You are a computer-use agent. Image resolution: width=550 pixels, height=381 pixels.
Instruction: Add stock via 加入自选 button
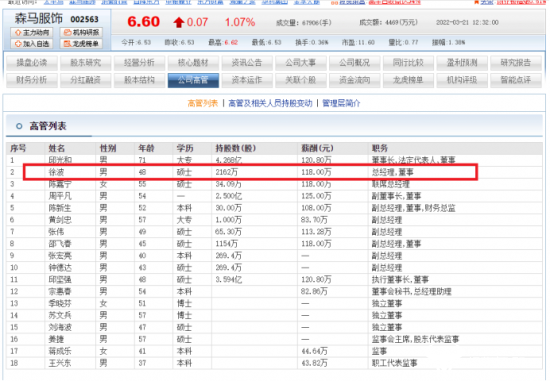(x=32, y=44)
